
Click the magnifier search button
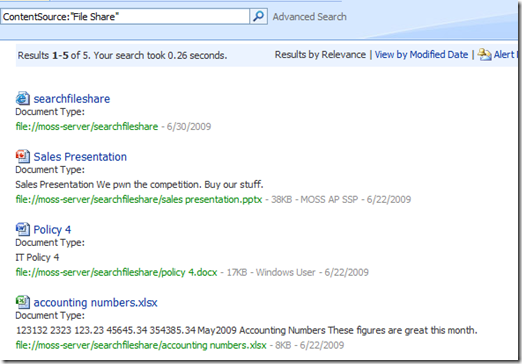click(x=258, y=16)
